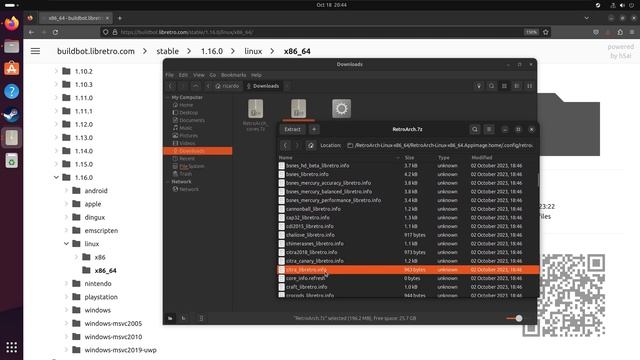Open a new Firefox tab
Viewport: 640px width, 360px height.
(x=120, y=18)
